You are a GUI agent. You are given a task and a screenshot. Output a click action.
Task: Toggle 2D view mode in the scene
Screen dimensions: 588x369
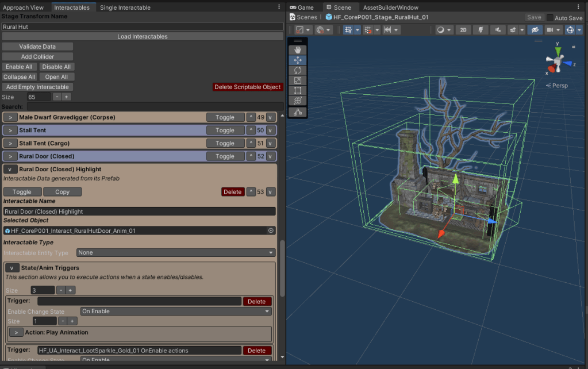[463, 30]
